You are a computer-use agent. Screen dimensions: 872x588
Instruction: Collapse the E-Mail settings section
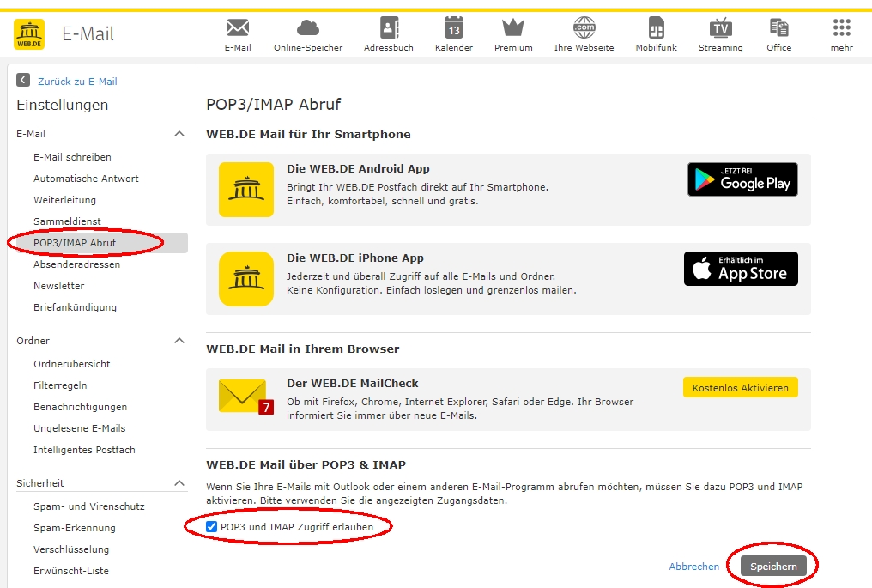tap(179, 133)
